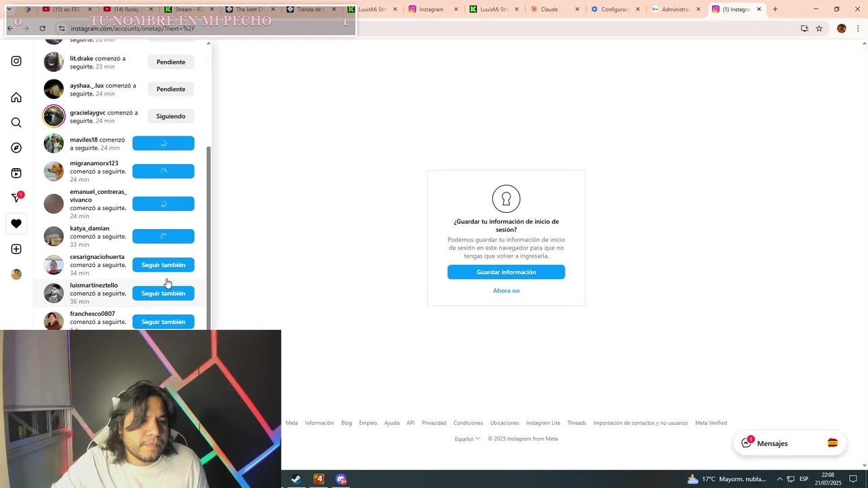868x488 pixels.
Task: Click the Create new post plus icon
Action: pos(16,249)
